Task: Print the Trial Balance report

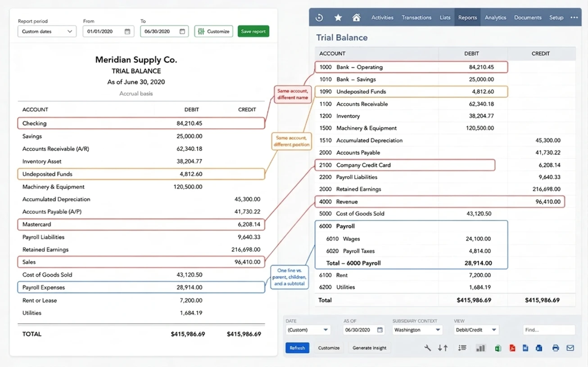Action: coord(556,348)
